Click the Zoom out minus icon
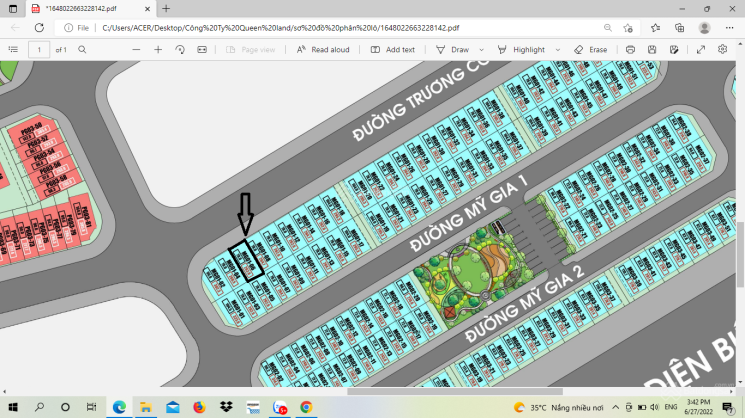Screen dimensions: 745x418 tap(136, 49)
